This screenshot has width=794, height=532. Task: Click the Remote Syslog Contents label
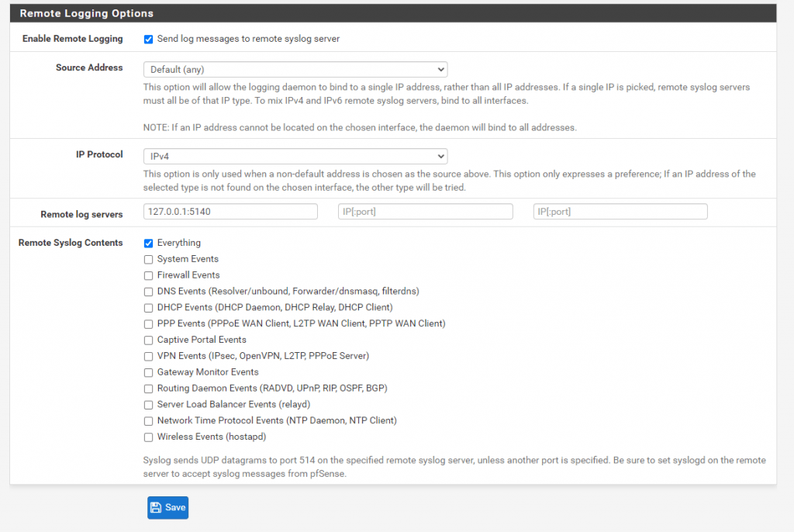tap(71, 243)
